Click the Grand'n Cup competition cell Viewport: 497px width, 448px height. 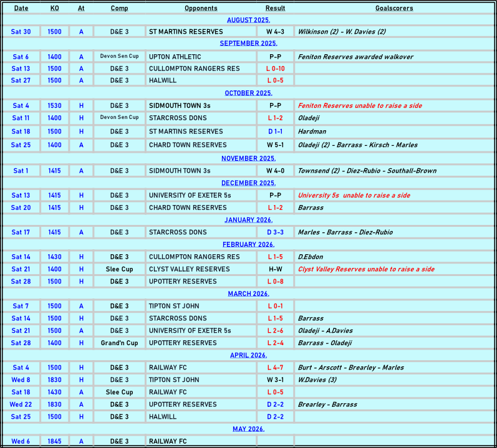(119, 343)
